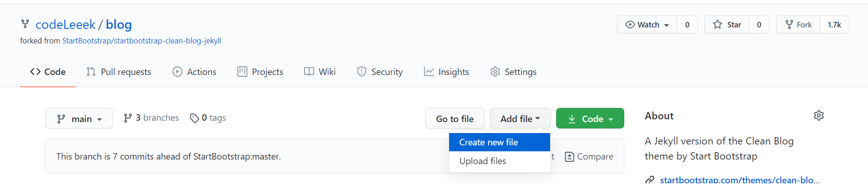Open the Watch notifications dropdown

pyautogui.click(x=647, y=25)
